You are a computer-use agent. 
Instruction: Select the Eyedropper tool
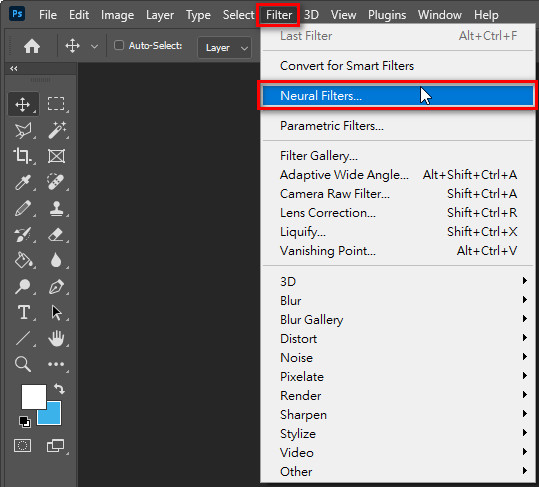pyautogui.click(x=23, y=182)
